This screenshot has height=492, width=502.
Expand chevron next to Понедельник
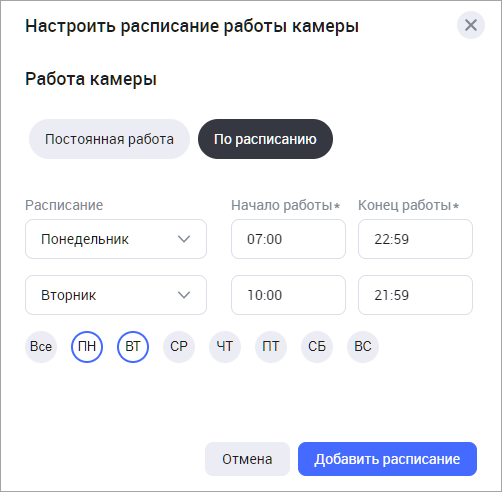184,239
